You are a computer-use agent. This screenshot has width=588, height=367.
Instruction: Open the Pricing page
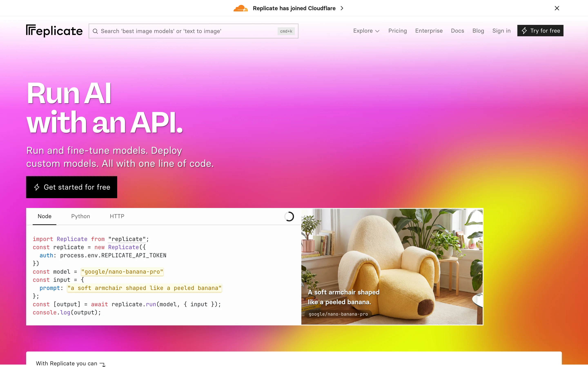click(x=397, y=31)
